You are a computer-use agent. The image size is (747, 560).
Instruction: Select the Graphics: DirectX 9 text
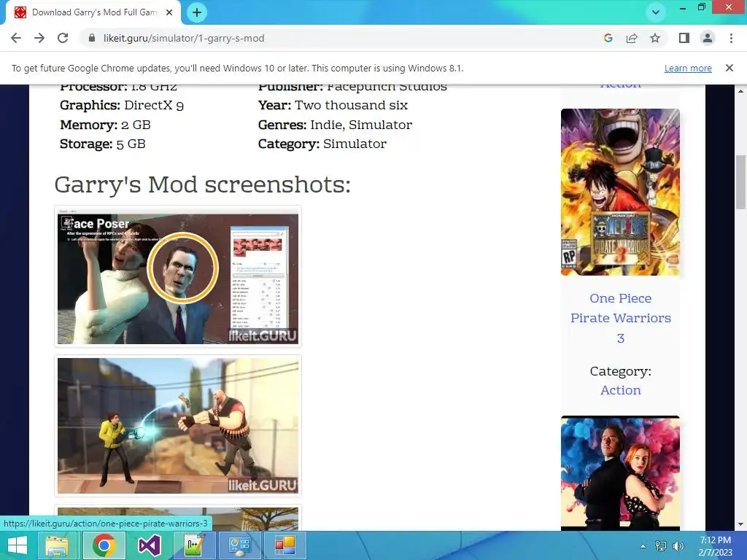pos(122,105)
